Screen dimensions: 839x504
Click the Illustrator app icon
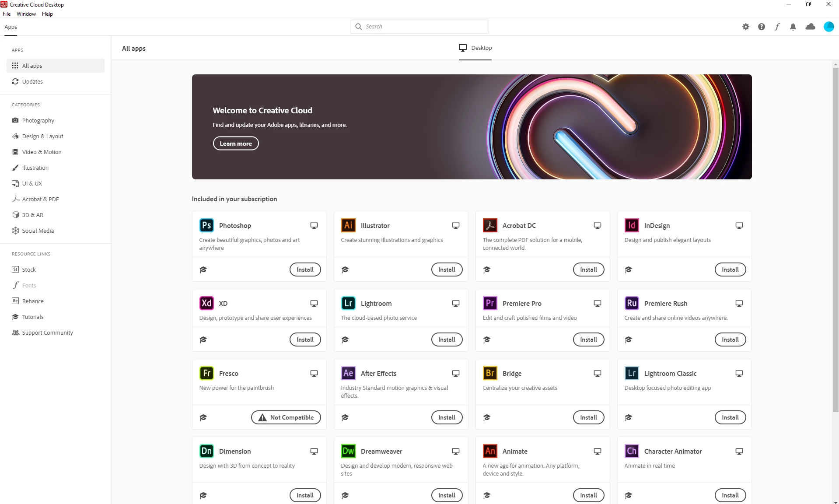coord(348,225)
